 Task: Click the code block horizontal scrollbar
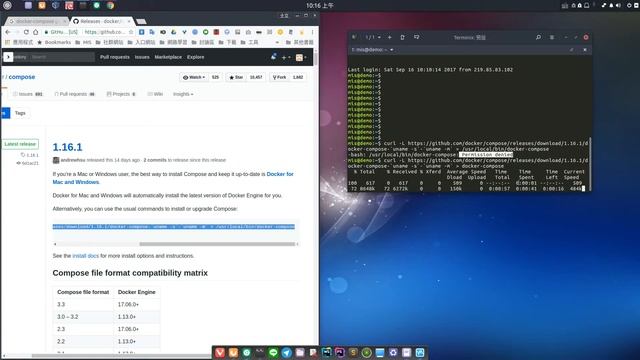[x=217, y=244]
